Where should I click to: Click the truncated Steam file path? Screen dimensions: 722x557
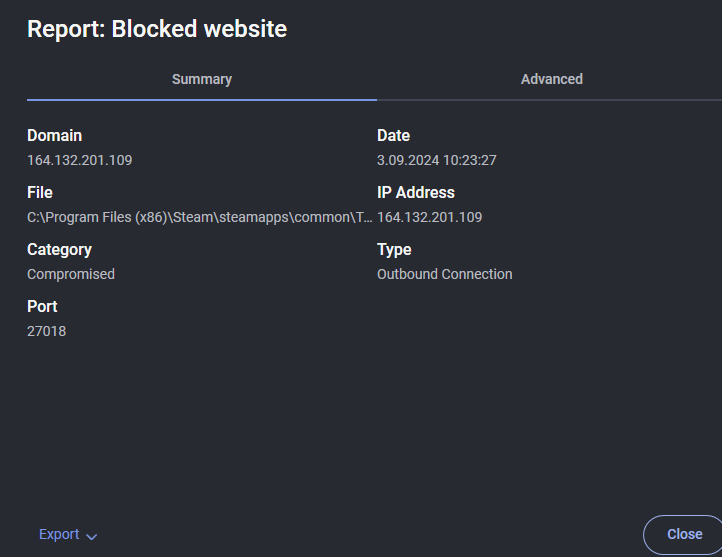(199, 217)
